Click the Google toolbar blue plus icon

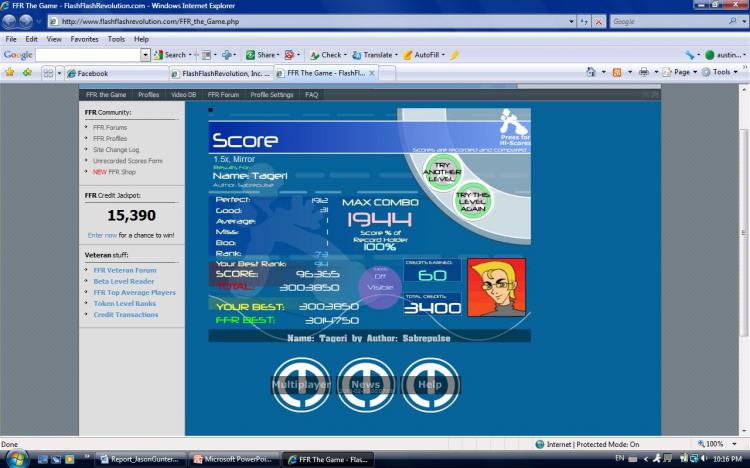(x=227, y=55)
